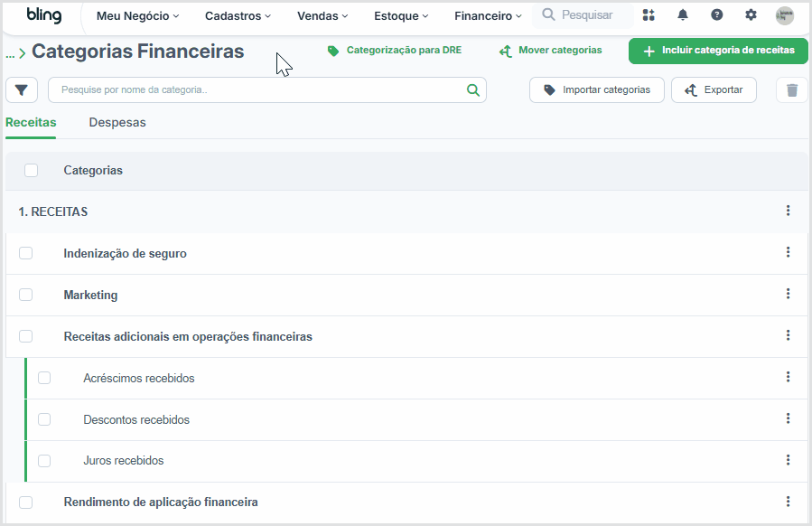
Task: Click Rendimento de aplicação financeira name
Action: coord(161,502)
